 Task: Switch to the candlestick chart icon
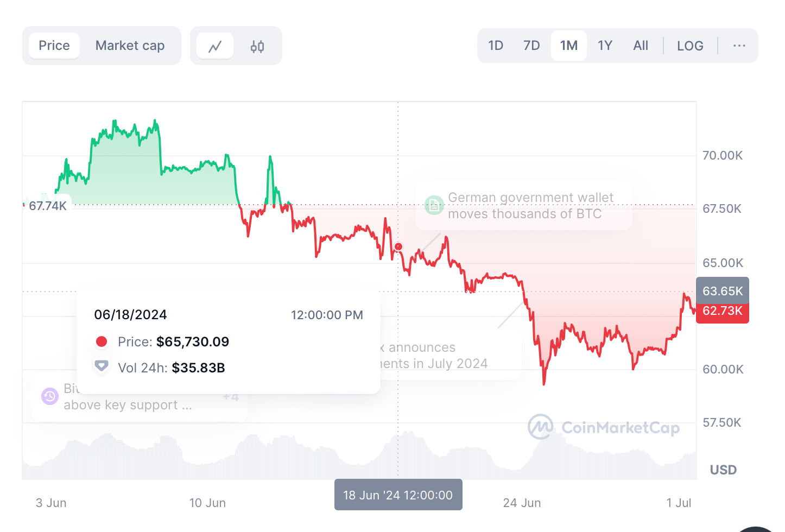point(257,46)
